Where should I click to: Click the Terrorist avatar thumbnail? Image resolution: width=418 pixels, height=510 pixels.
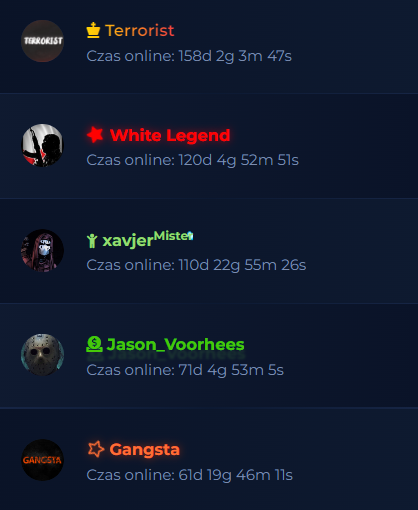[42, 41]
